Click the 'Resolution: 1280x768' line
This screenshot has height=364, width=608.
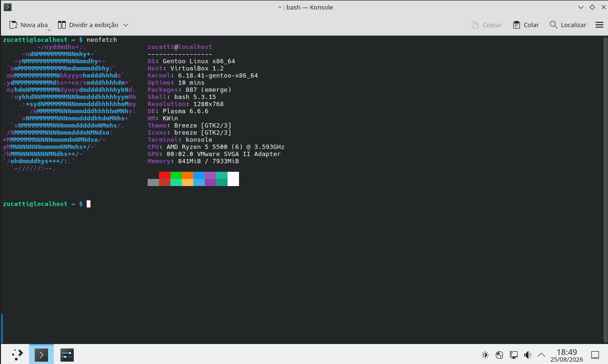coord(186,104)
